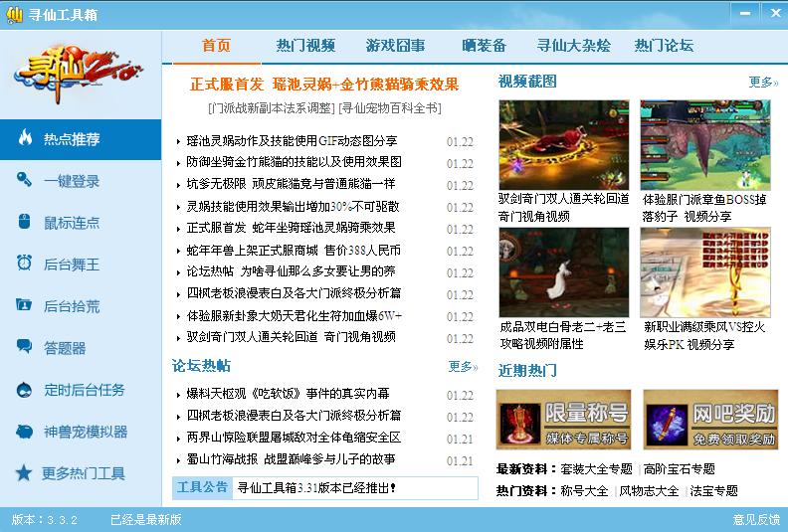Screen dimensions: 788x532
Task: Click the 后台拾荒 folder icon
Action: point(24,304)
